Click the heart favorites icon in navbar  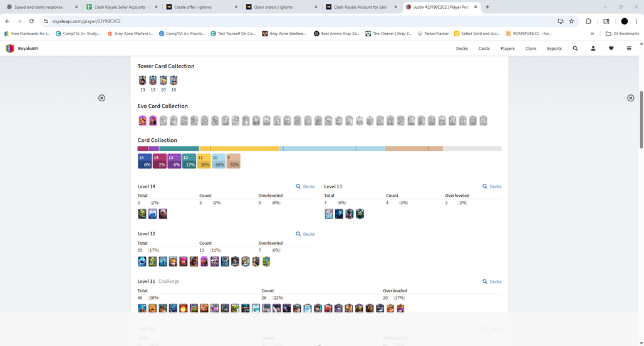click(611, 48)
